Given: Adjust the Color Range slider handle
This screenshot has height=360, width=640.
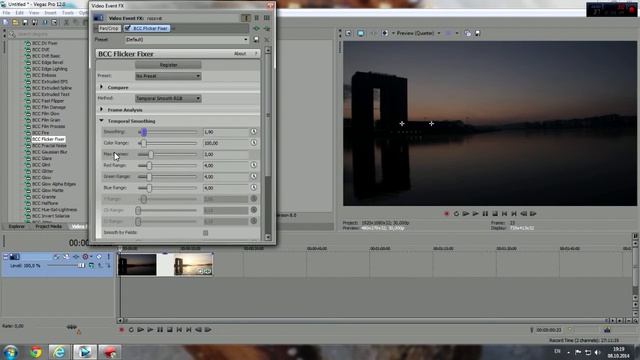Looking at the screenshot, I should pyautogui.click(x=143, y=143).
